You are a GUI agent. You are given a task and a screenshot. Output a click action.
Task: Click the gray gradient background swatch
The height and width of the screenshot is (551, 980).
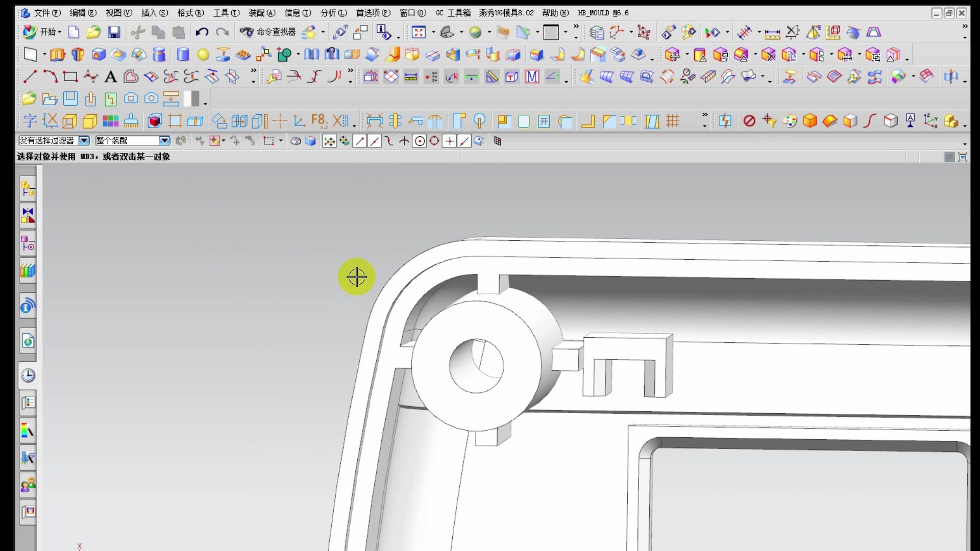tap(191, 98)
